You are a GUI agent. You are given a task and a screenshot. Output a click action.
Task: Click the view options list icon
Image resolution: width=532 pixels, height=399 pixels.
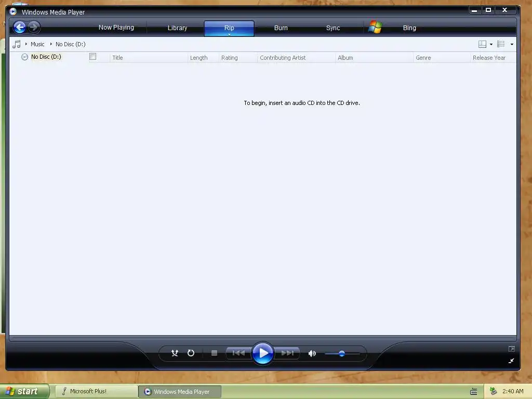point(501,44)
